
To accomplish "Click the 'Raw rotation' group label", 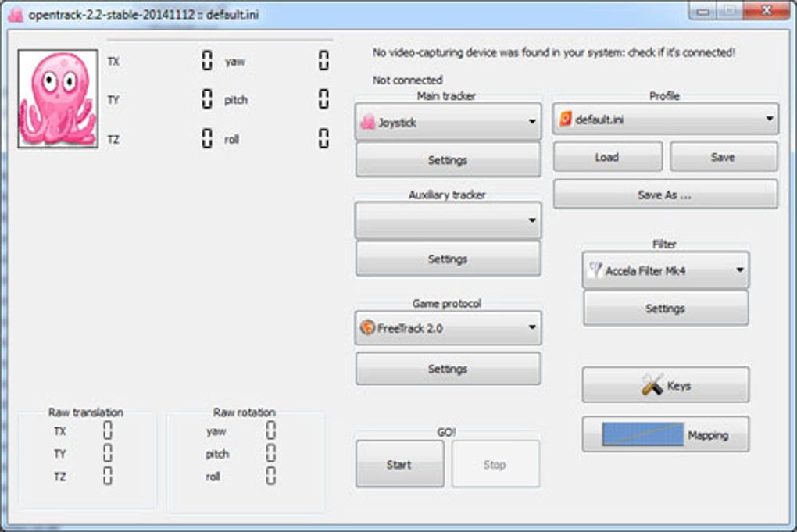I will [245, 412].
